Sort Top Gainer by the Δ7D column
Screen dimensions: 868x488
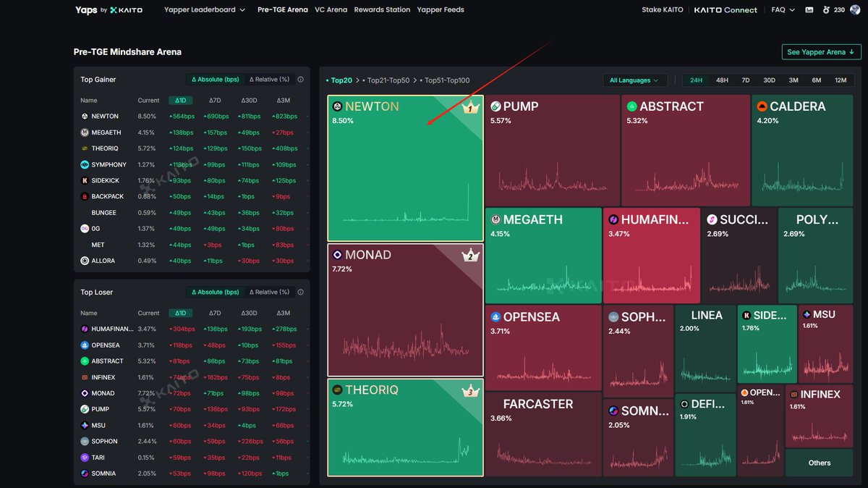[x=215, y=101]
